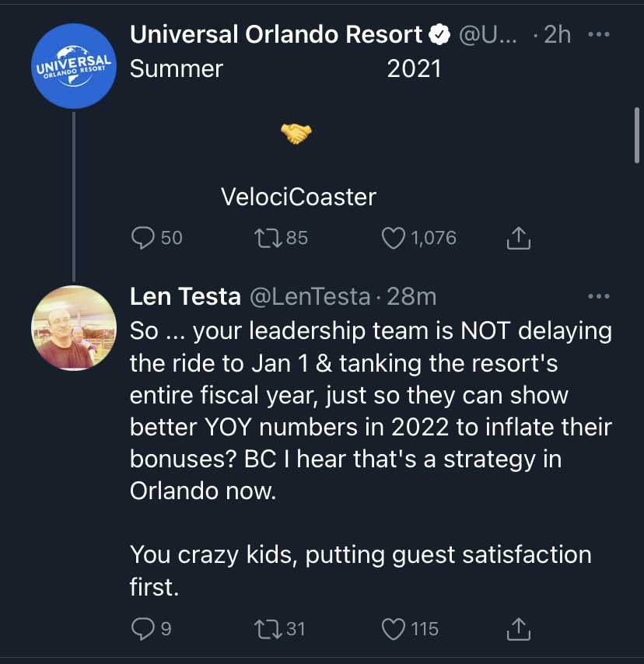Reply to the Universal Orlando Resort tweet
Viewport: 644px width, 664px height.
pos(143,238)
